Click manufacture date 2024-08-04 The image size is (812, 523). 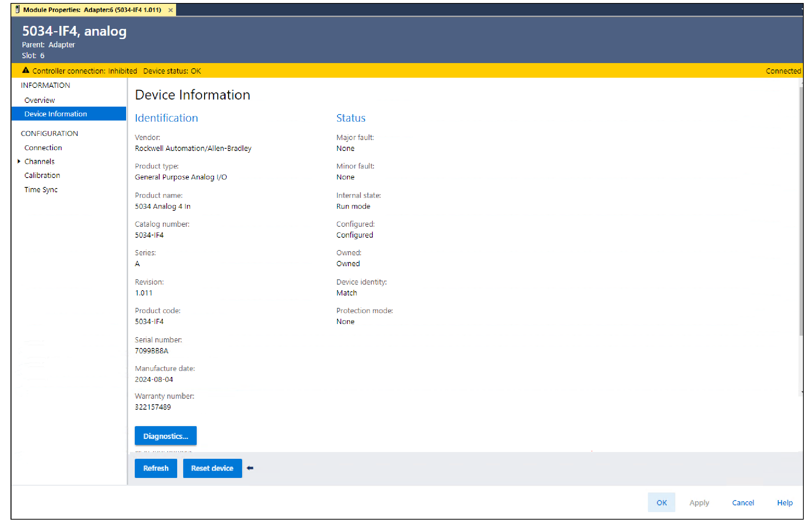pyautogui.click(x=154, y=379)
